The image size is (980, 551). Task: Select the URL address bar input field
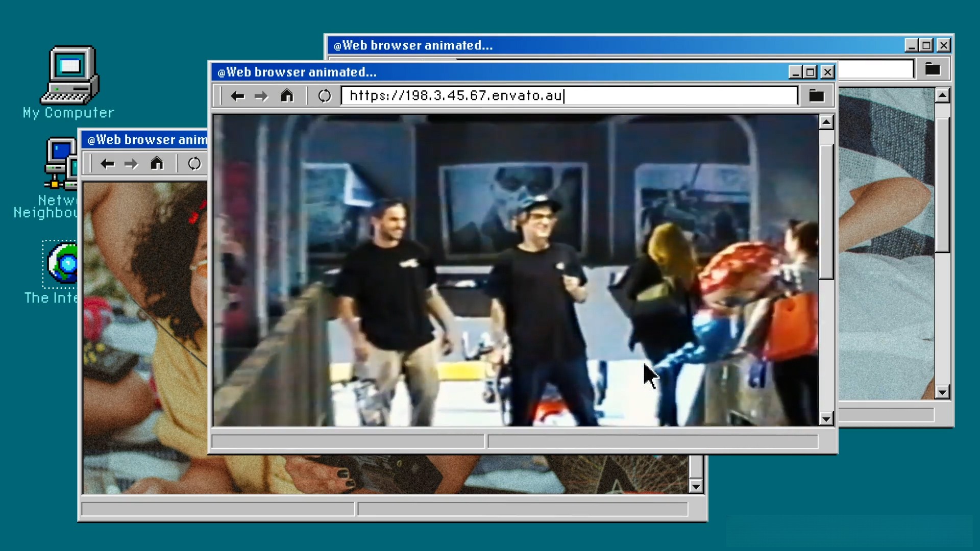tap(570, 95)
